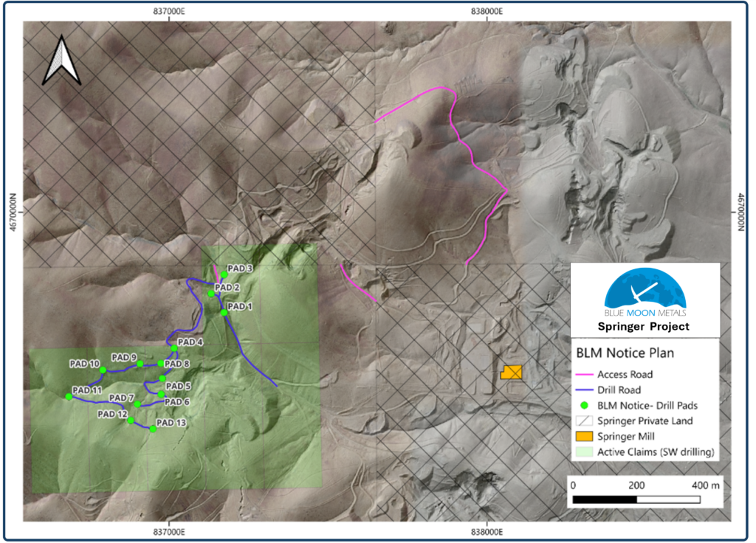Click the green dot at PAD 1
Image resolution: width=756 pixels, height=543 pixels.
(224, 313)
